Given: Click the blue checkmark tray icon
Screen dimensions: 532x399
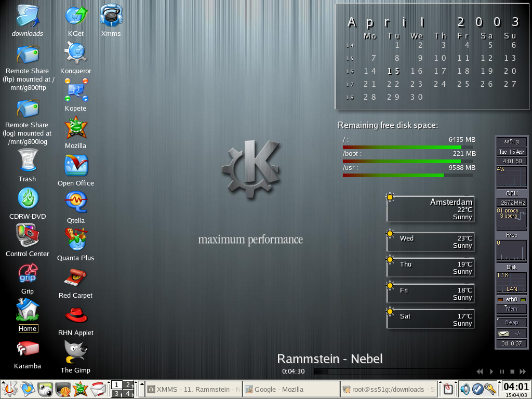Looking at the screenshot, I should point(477,389).
